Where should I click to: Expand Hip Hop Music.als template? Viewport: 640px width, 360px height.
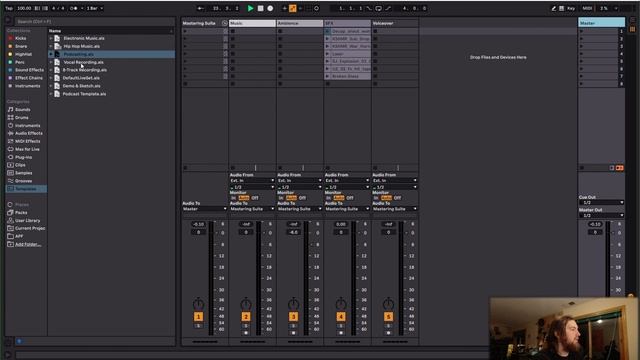pos(51,46)
